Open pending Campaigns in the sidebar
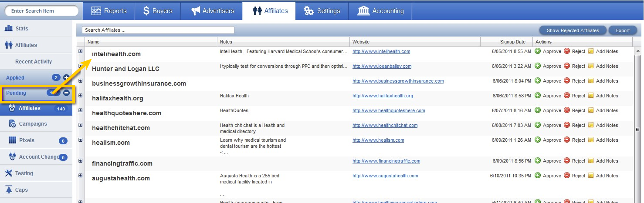The image size is (644, 203). [x=33, y=124]
